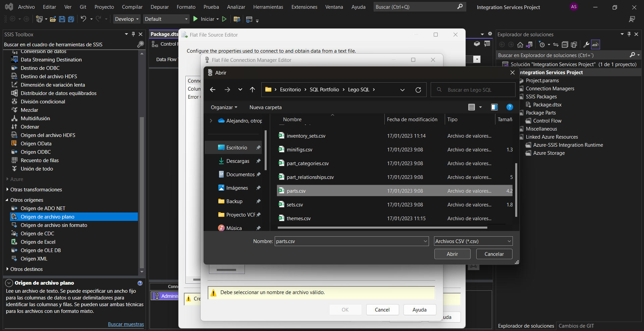644x331 pixels.
Task: Open the Archivos CSV file type dropdown
Action: (x=473, y=241)
